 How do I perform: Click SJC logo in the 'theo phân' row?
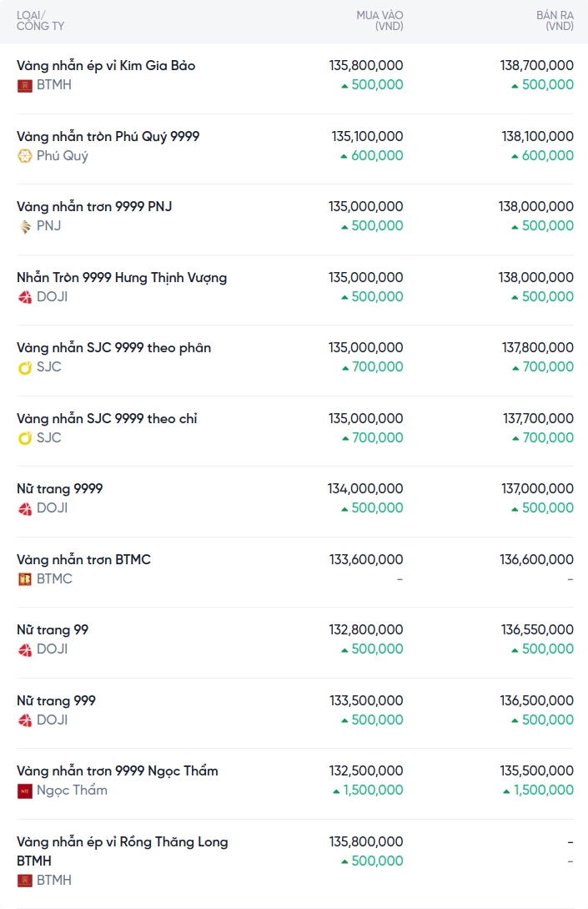[25, 367]
